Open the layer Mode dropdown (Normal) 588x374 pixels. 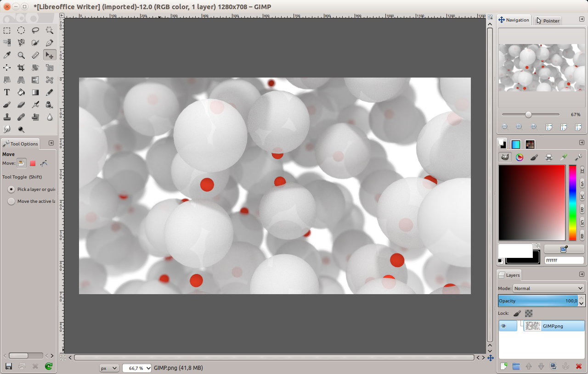pos(548,288)
